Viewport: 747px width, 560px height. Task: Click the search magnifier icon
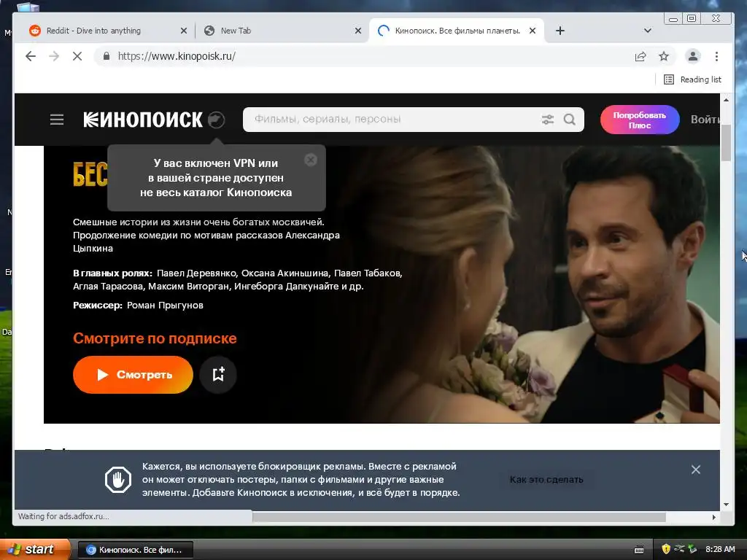click(569, 120)
